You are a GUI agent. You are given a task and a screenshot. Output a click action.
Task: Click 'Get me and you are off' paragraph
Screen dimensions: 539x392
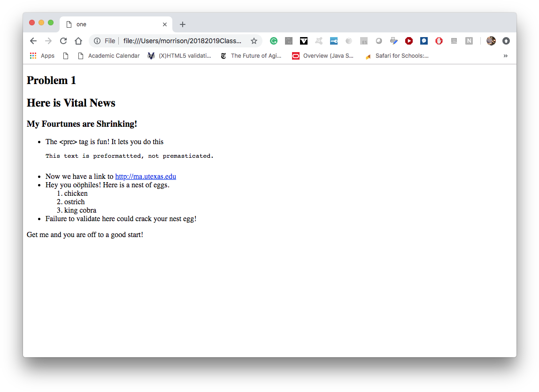[85, 235]
